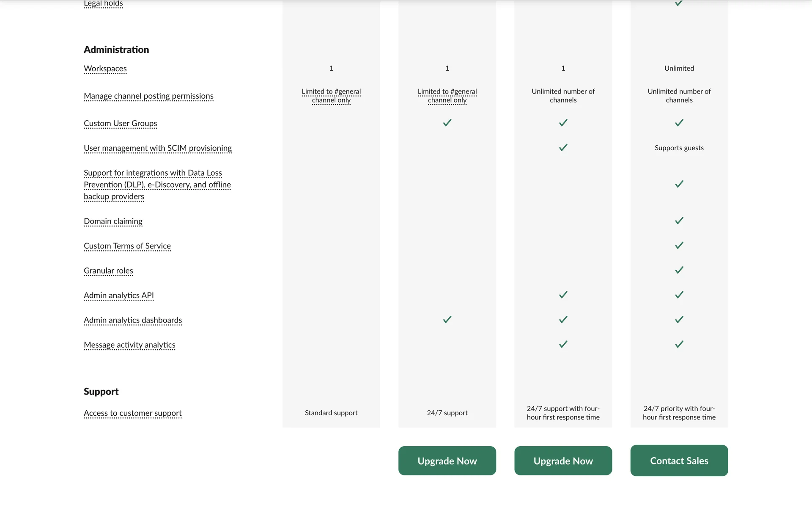
Task: Click the Granular roles checkmark icon
Action: pyautogui.click(x=679, y=270)
